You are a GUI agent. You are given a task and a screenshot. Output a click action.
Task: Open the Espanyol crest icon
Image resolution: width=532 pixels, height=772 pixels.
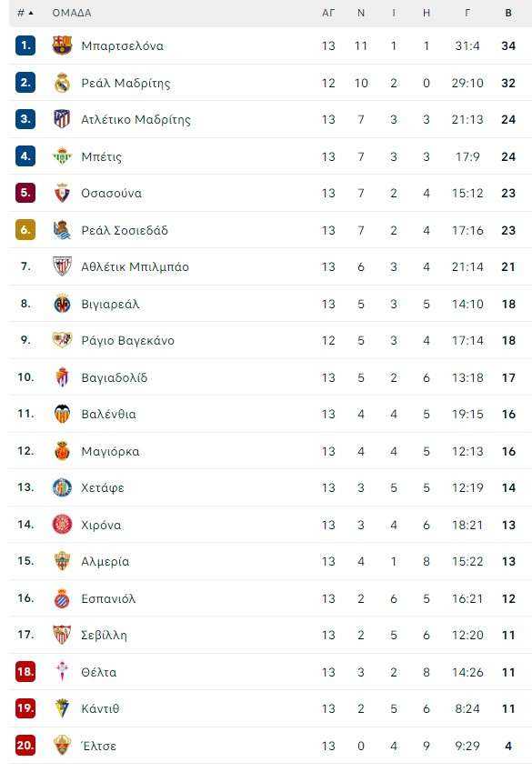tap(62, 598)
